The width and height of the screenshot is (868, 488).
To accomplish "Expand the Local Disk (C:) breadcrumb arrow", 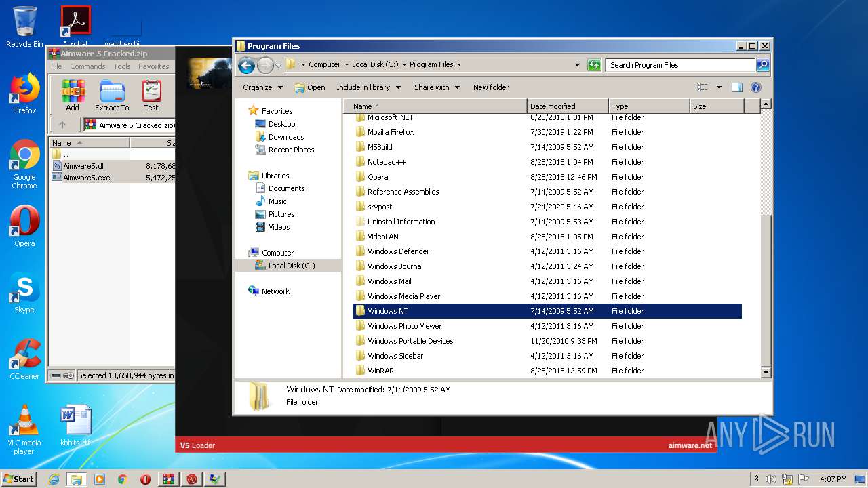I will coord(404,65).
